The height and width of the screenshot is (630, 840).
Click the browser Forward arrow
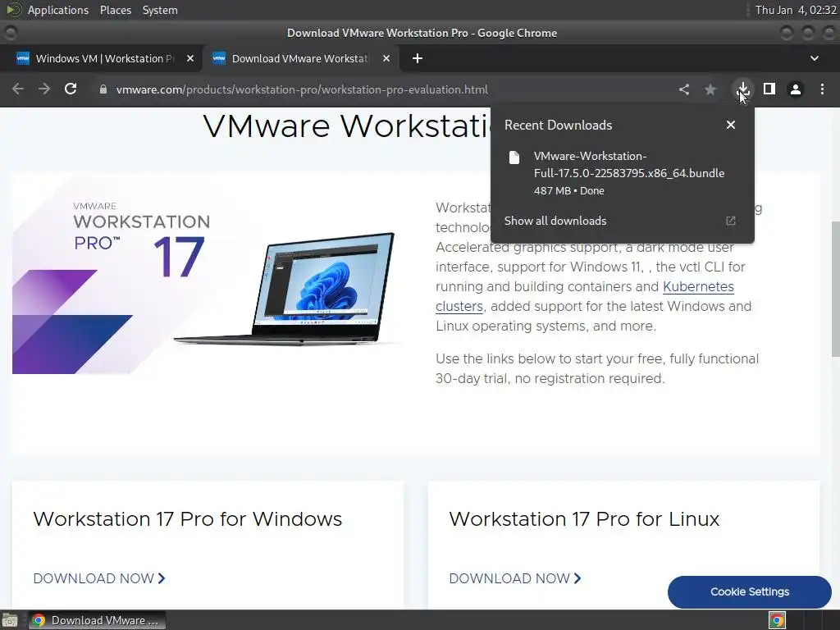point(44,89)
